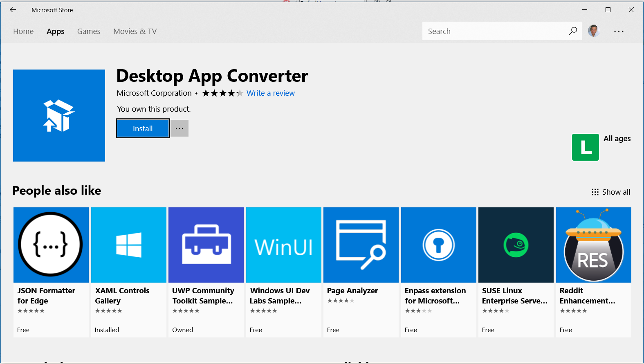
Task: Switch to the Games tab
Action: coord(89,31)
